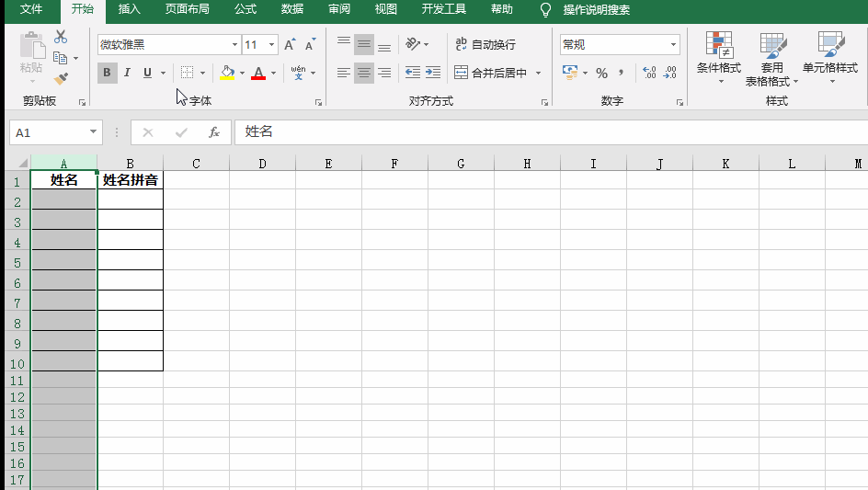Expand fill color dropdown arrow

(242, 73)
